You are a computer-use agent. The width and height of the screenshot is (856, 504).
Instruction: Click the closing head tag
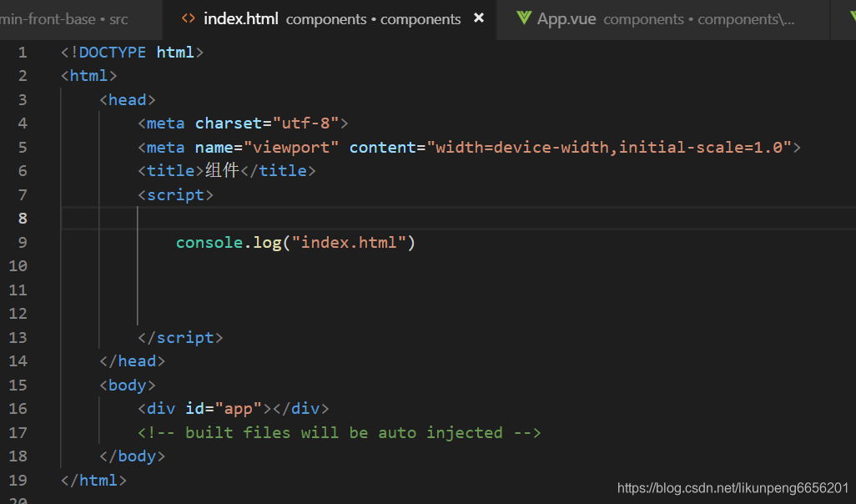[133, 361]
